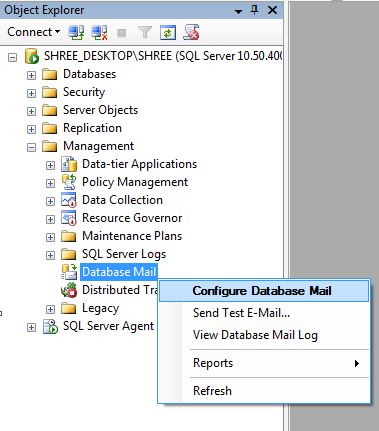Open the Connect dropdown in Object Explorer
The height and width of the screenshot is (431, 379).
tap(33, 32)
